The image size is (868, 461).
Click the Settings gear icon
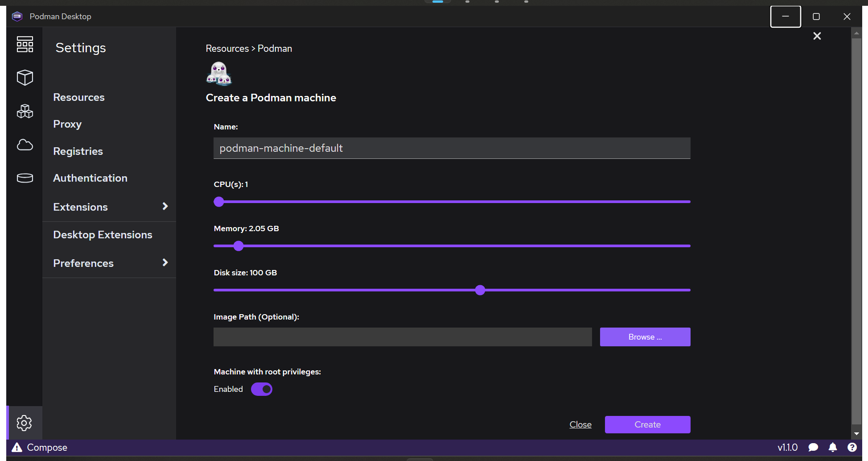pyautogui.click(x=25, y=423)
